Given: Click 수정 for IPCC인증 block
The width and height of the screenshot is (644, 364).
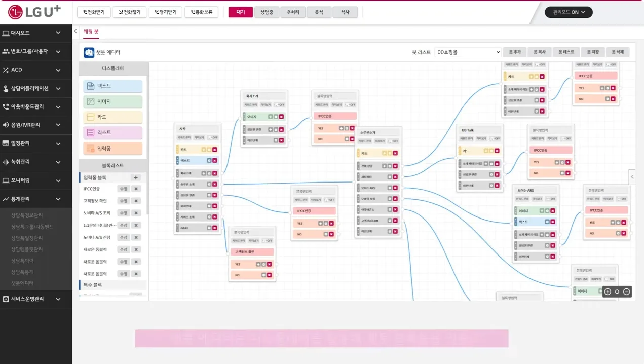Looking at the screenshot, I should pos(124,189).
